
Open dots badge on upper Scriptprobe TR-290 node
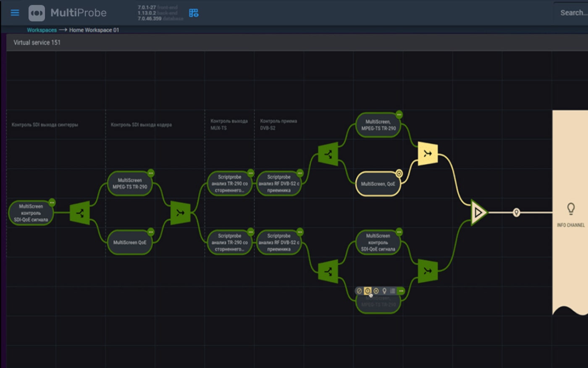pyautogui.click(x=251, y=173)
